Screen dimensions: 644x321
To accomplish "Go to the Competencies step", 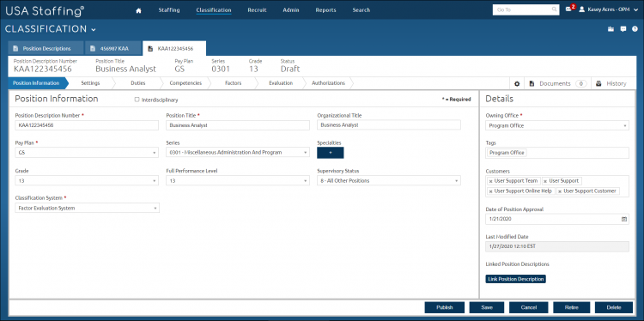I will coord(185,83).
